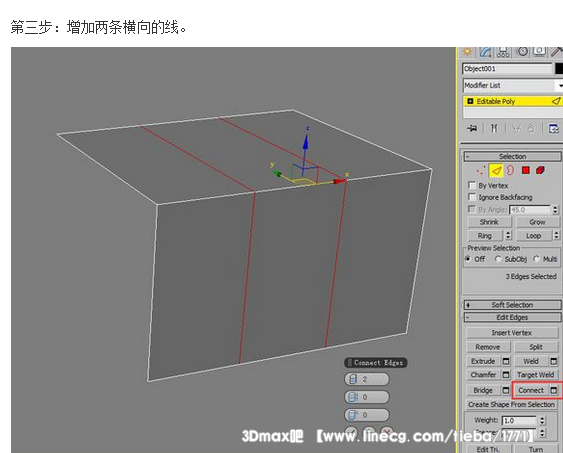
Task: Select Edge sub-object level icon
Action: tap(496, 171)
